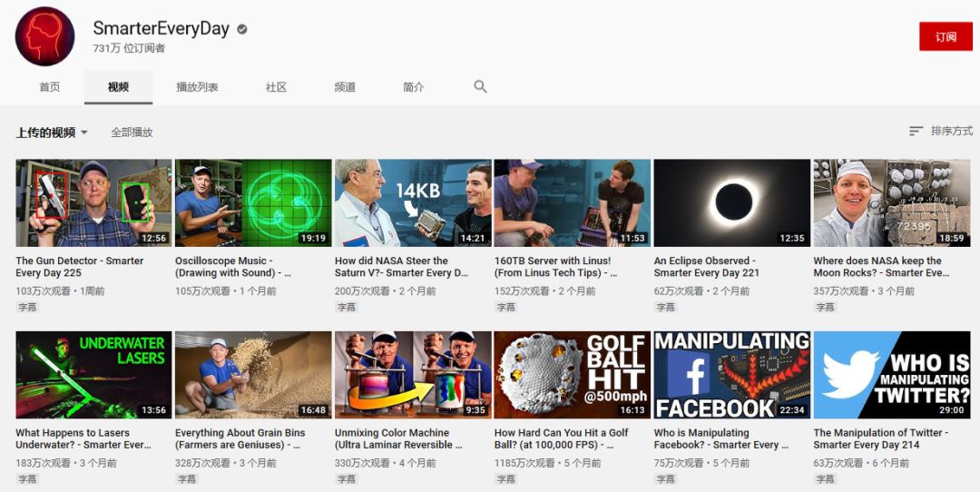Switch to the 首页 tab

[49, 87]
